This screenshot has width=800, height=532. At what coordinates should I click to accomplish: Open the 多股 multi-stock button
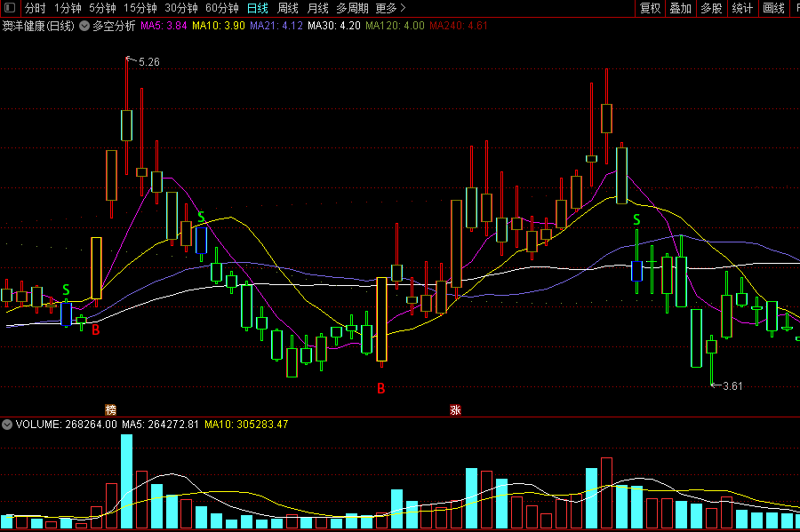(711, 8)
